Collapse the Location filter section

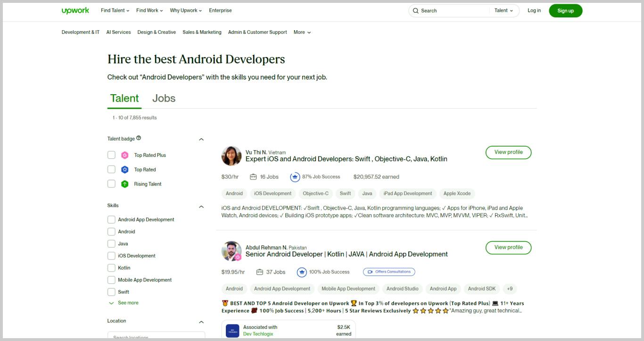coord(201,322)
